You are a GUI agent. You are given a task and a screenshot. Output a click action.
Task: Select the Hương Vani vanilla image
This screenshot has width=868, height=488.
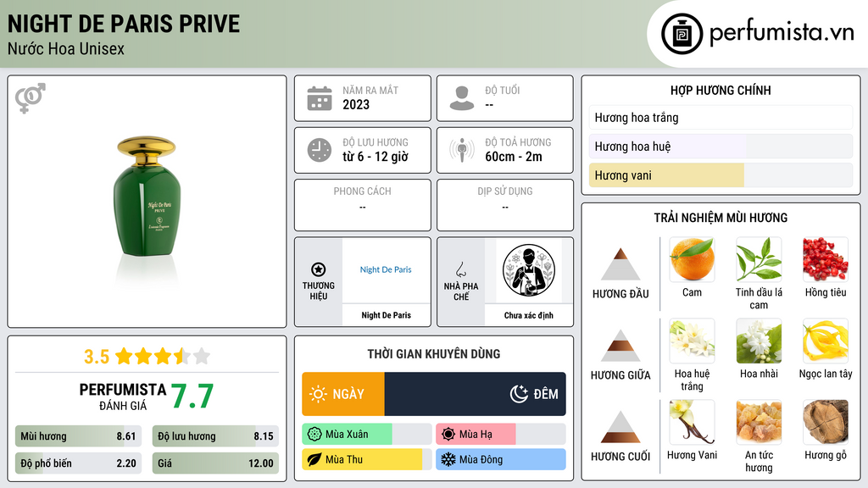[692, 422]
